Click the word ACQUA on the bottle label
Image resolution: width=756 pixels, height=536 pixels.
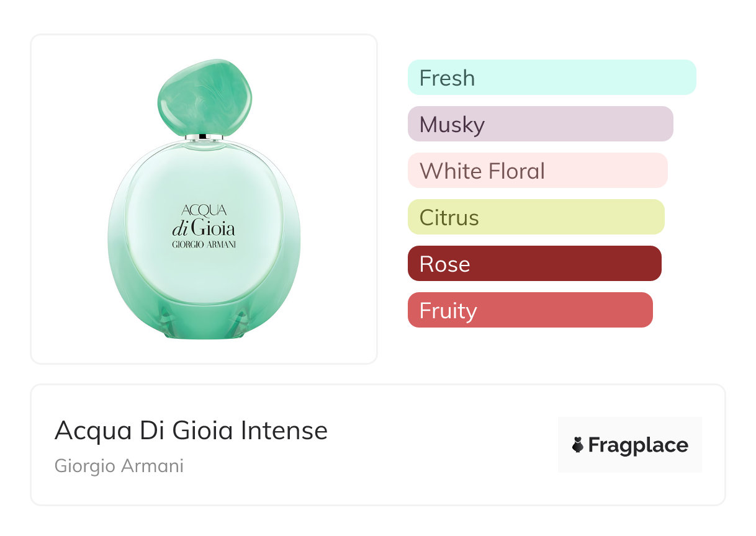coord(204,211)
